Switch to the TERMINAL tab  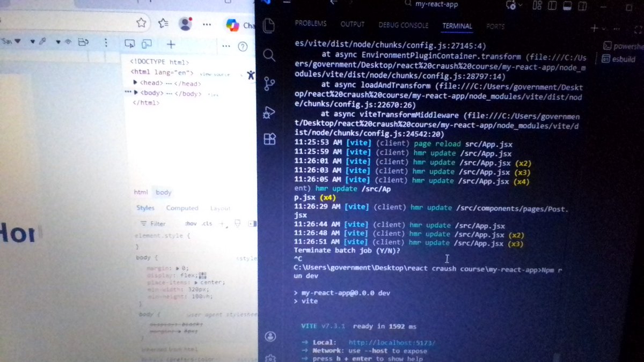(x=457, y=26)
